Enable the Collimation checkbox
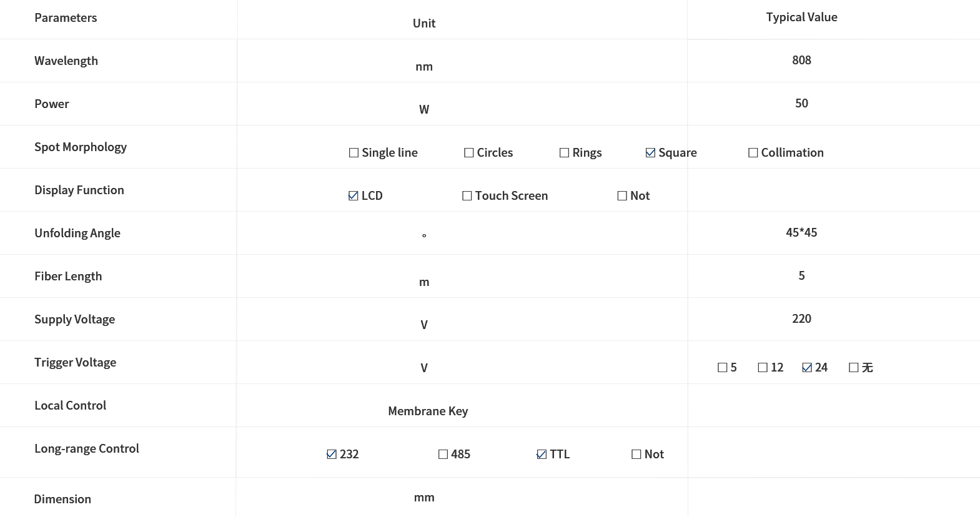Screen dimensions: 980x517 coord(753,153)
